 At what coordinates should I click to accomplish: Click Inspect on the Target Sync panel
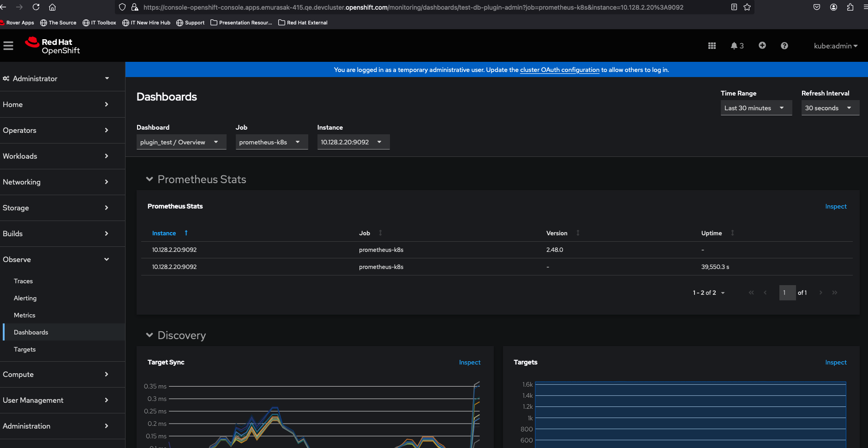pos(469,363)
